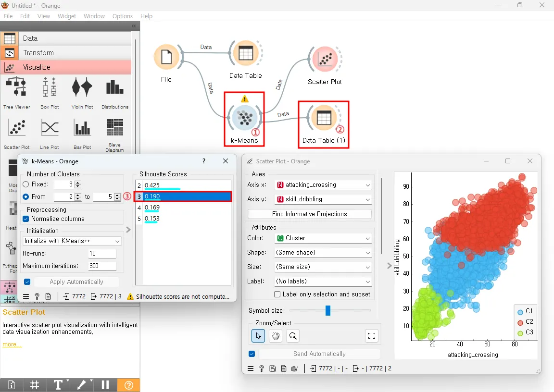Click the Maximum iterations input field

pos(102,266)
